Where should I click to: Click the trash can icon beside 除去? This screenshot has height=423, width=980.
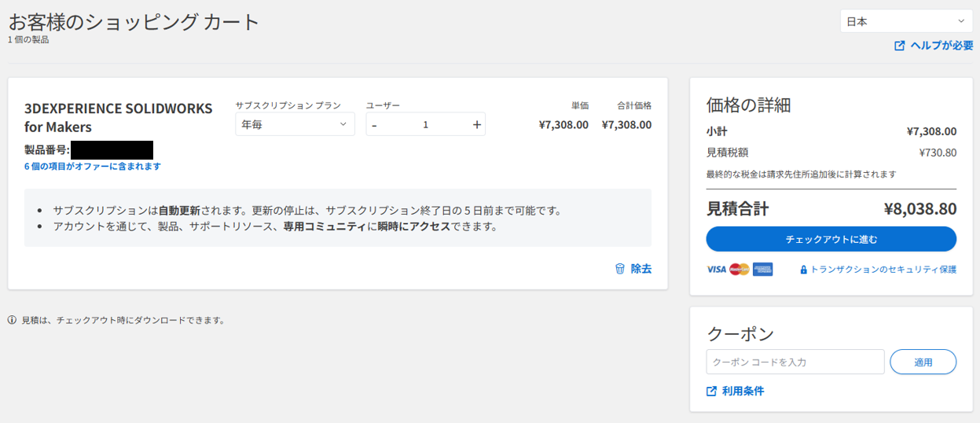[x=619, y=269]
